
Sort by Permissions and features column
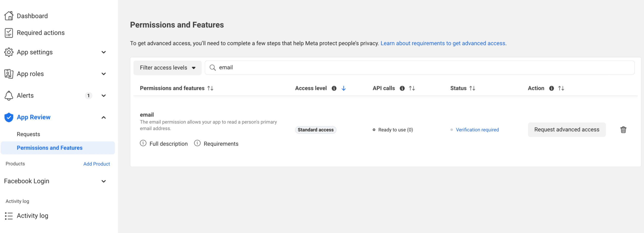[x=210, y=88]
